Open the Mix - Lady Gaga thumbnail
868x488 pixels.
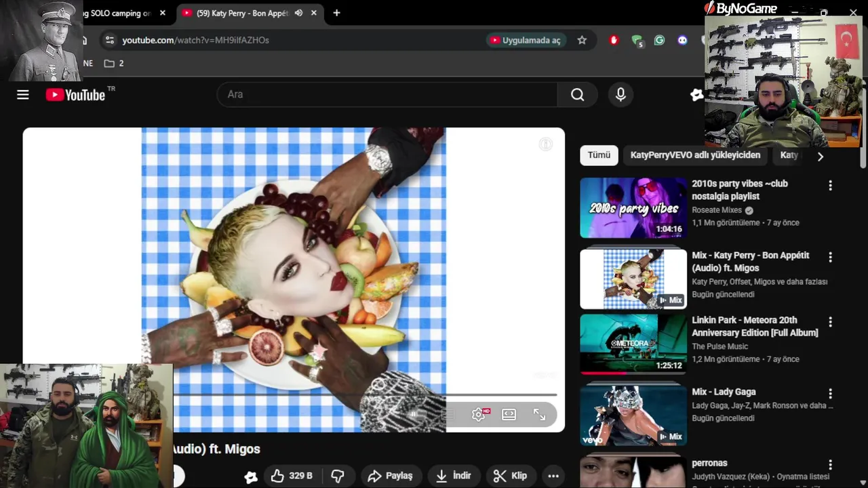tap(633, 415)
